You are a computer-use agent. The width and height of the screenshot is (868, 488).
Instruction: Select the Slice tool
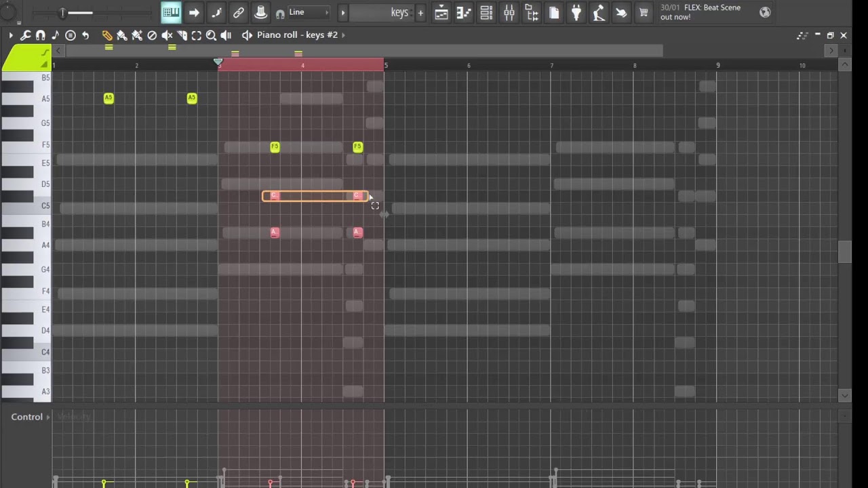tap(182, 35)
